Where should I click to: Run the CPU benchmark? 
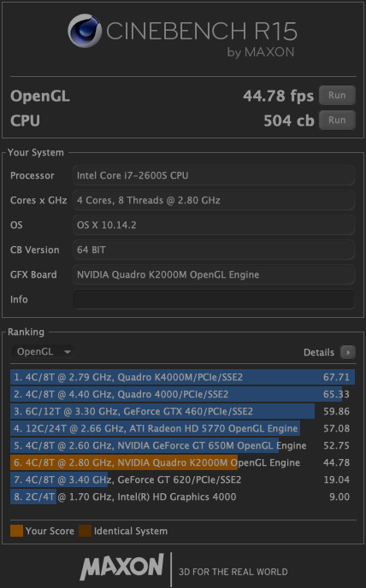coord(337,120)
